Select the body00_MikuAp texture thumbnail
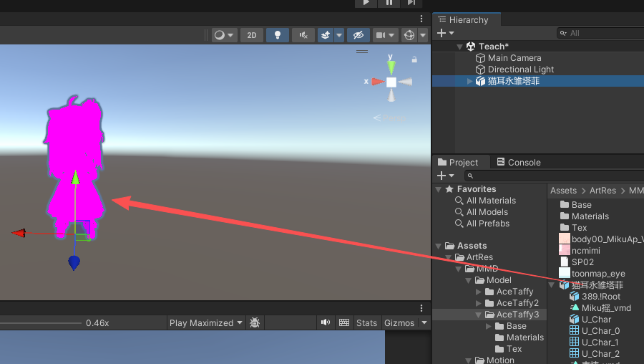This screenshot has width=644, height=364. point(565,239)
